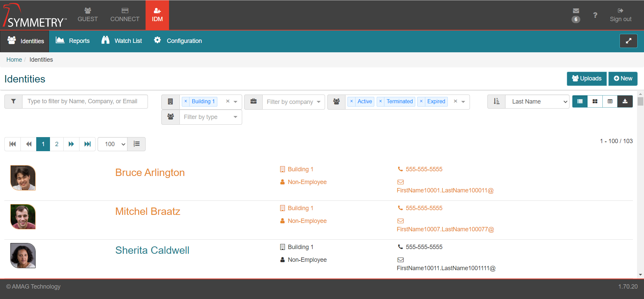Open the Filter by type dropdown

(210, 117)
